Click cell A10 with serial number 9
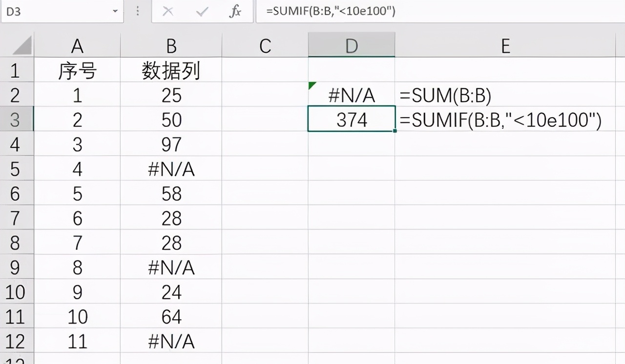625x364 pixels. click(x=77, y=292)
